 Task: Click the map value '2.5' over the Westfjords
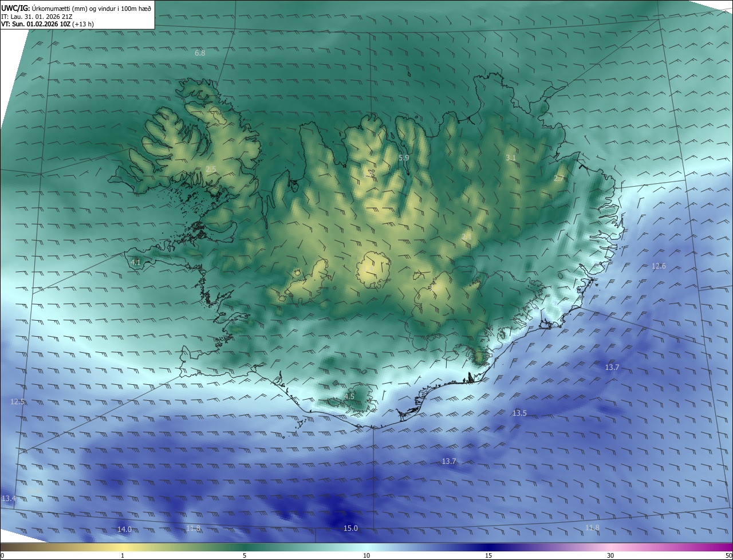point(211,169)
